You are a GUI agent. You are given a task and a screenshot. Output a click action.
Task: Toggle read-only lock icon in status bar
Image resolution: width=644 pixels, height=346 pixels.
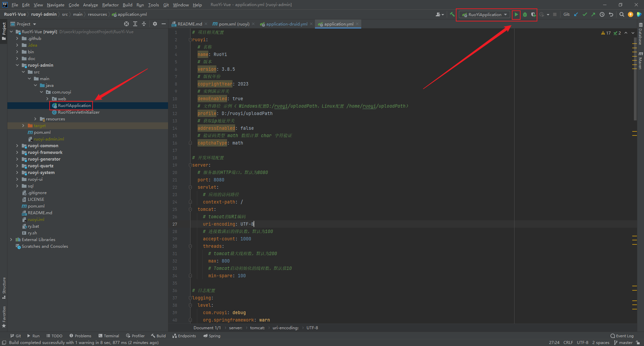pyautogui.click(x=638, y=343)
